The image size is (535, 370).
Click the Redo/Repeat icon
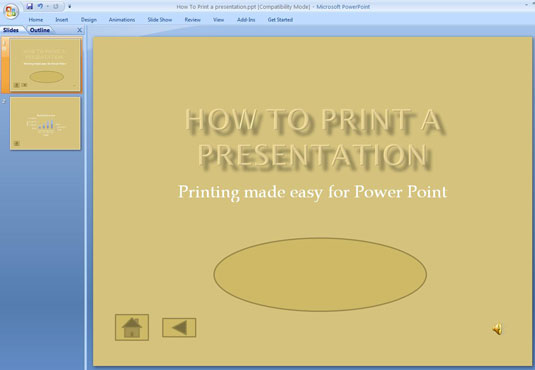coord(56,6)
